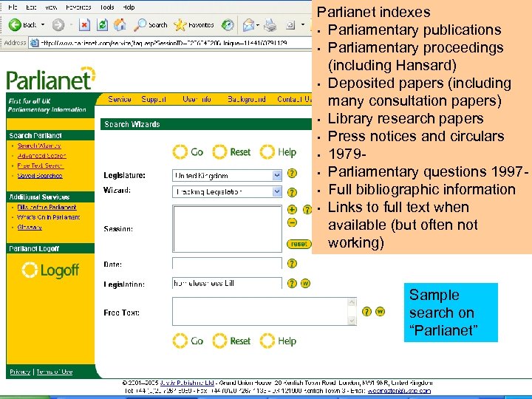Screen dimensions: 532x399
Task: Click the Saved Searches sidebar link
Action: click(x=40, y=176)
